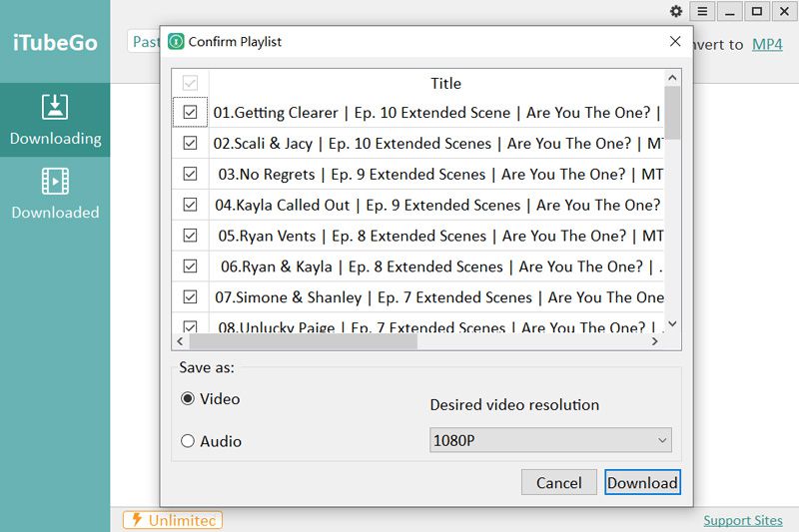Click the Cancel button

[x=559, y=482]
